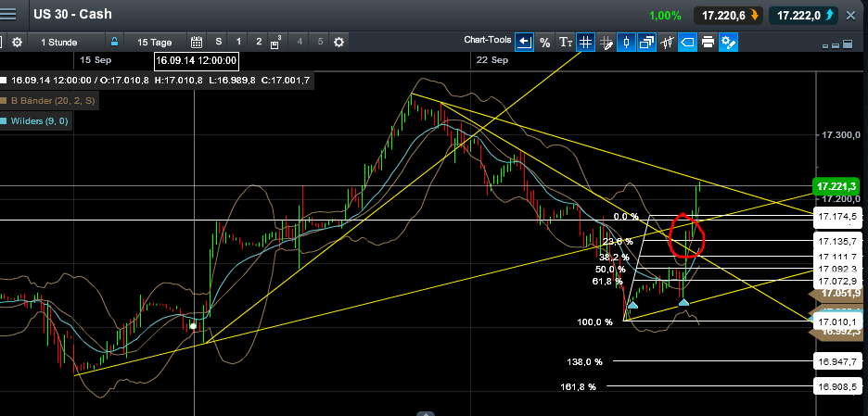Toggle chart grid lines
868x416 pixels.
[585, 42]
